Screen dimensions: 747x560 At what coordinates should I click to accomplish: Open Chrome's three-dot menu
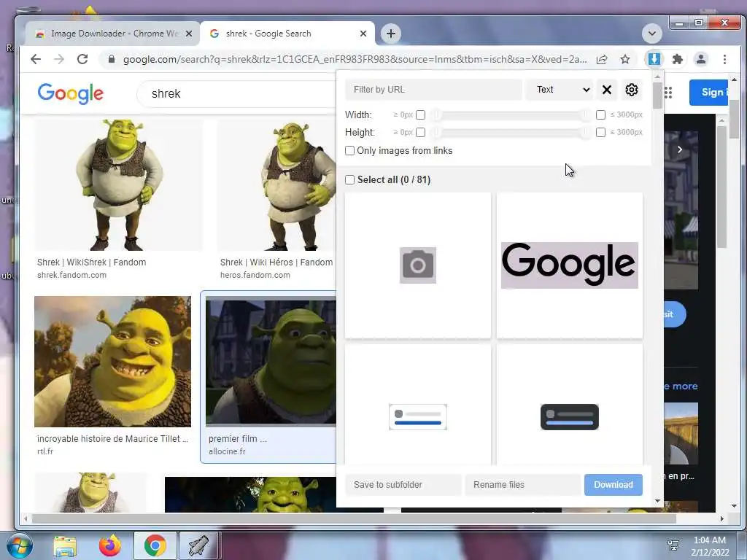point(724,59)
